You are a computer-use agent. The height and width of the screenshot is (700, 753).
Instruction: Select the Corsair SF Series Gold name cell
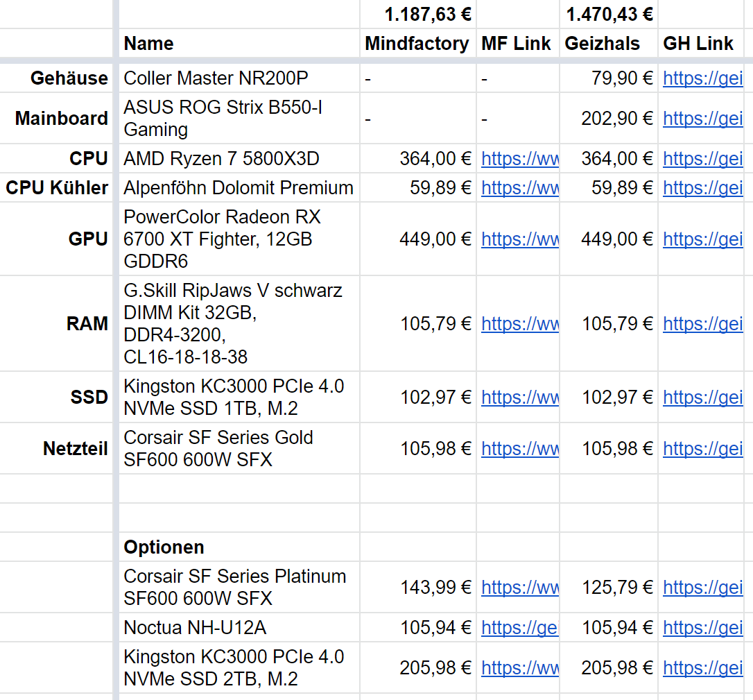point(239,450)
